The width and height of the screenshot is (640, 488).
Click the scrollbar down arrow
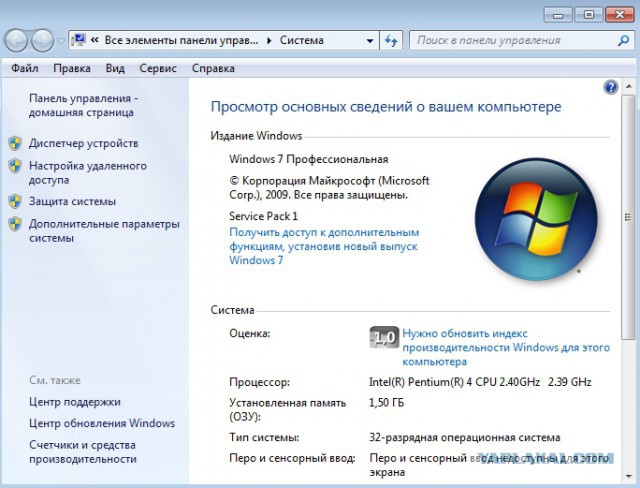pos(629,476)
